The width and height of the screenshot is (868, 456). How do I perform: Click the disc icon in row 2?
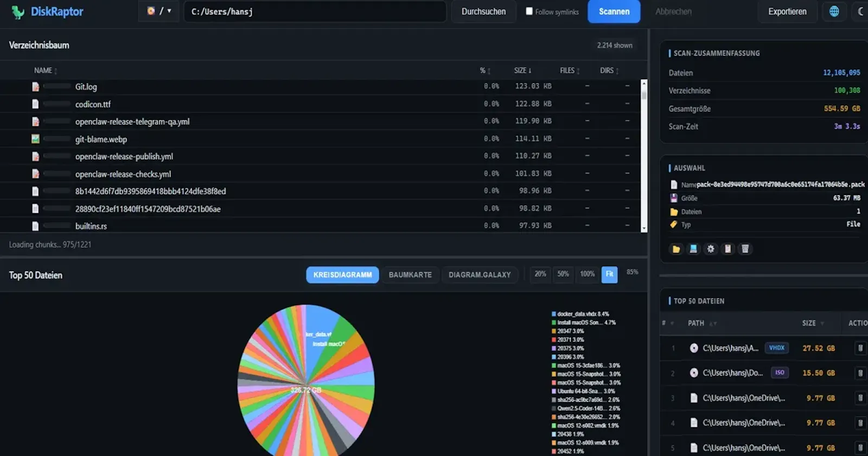coord(694,373)
